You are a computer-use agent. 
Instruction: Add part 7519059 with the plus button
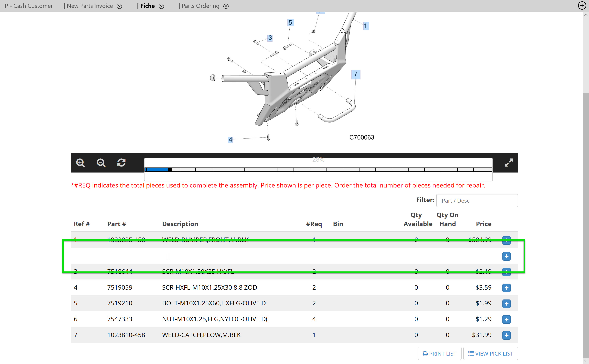506,288
